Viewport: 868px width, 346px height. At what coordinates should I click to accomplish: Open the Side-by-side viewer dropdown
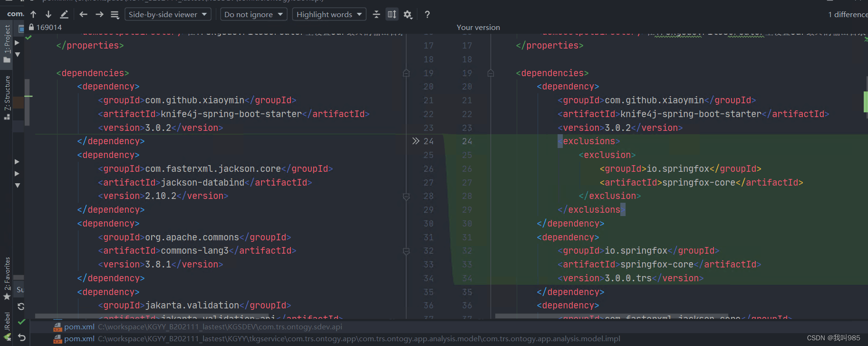168,14
